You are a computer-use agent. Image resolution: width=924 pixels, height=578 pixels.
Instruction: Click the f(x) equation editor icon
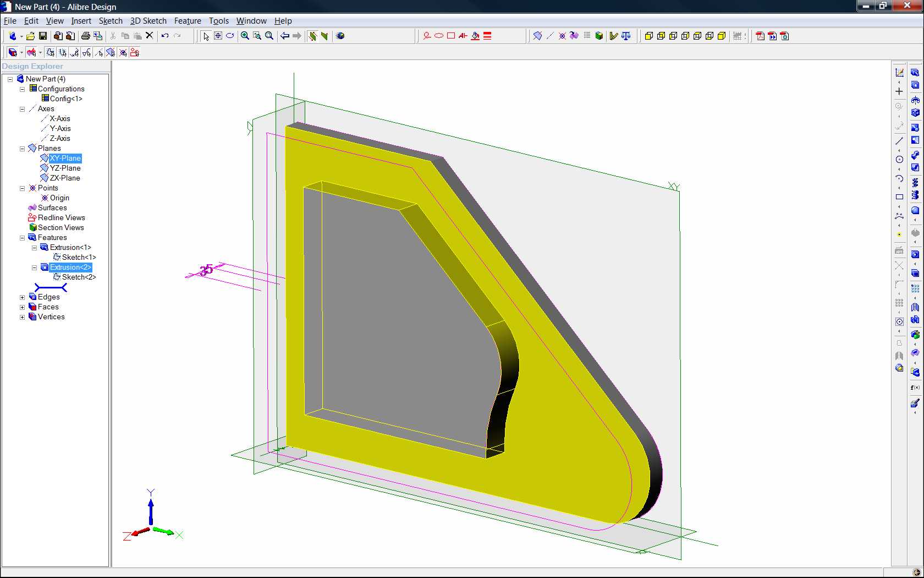tap(915, 388)
